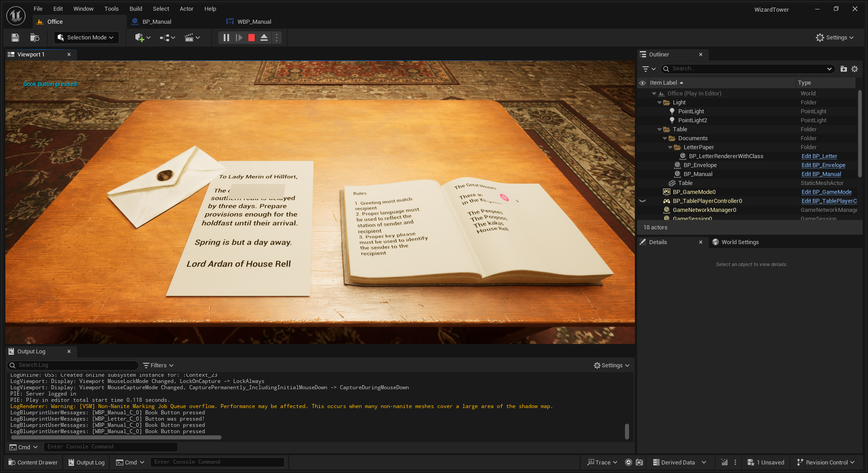The image size is (868, 473).
Task: Collapse the LetterPaper folder in Outliner
Action: (670, 147)
